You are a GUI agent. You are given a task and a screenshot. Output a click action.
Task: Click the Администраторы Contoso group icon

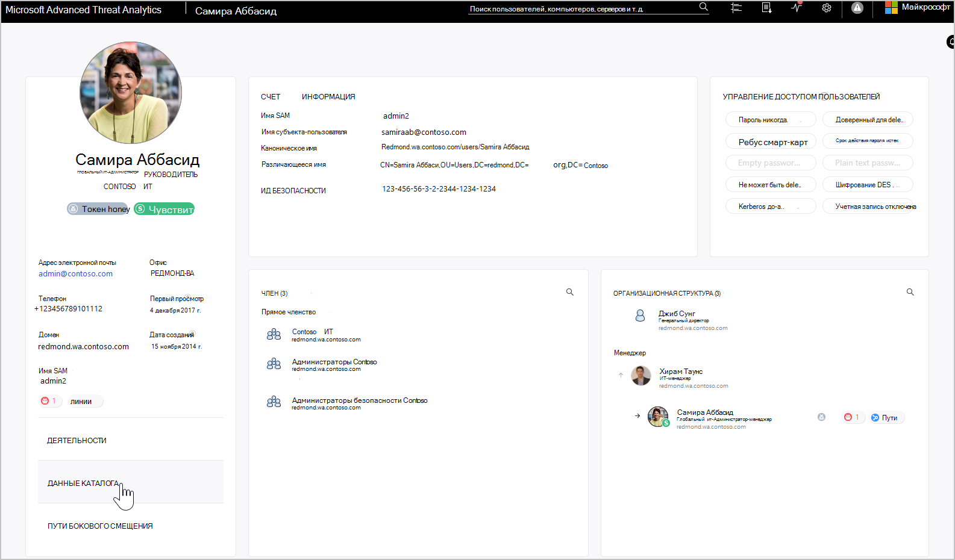tap(274, 364)
